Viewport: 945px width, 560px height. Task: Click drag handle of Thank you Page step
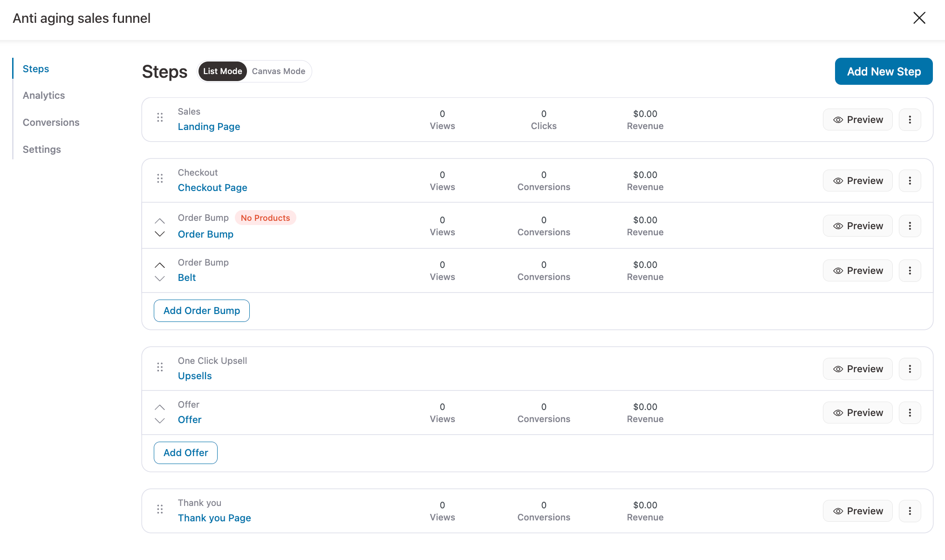point(160,509)
